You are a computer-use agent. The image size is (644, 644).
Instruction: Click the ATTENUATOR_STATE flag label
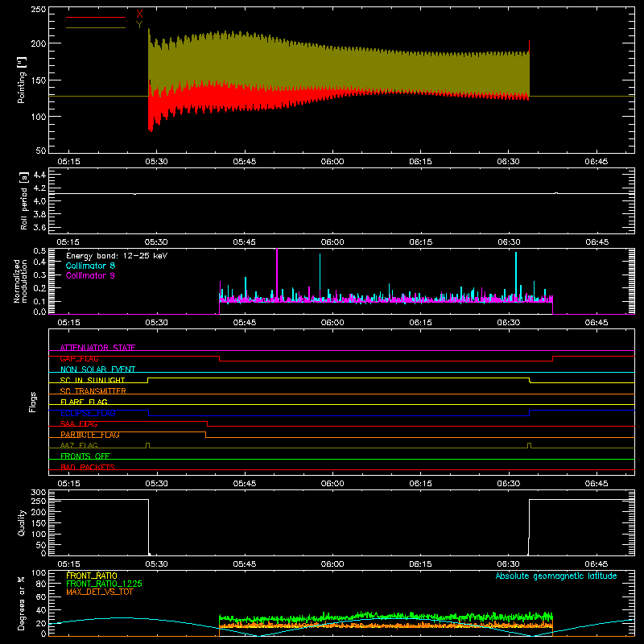[97, 348]
